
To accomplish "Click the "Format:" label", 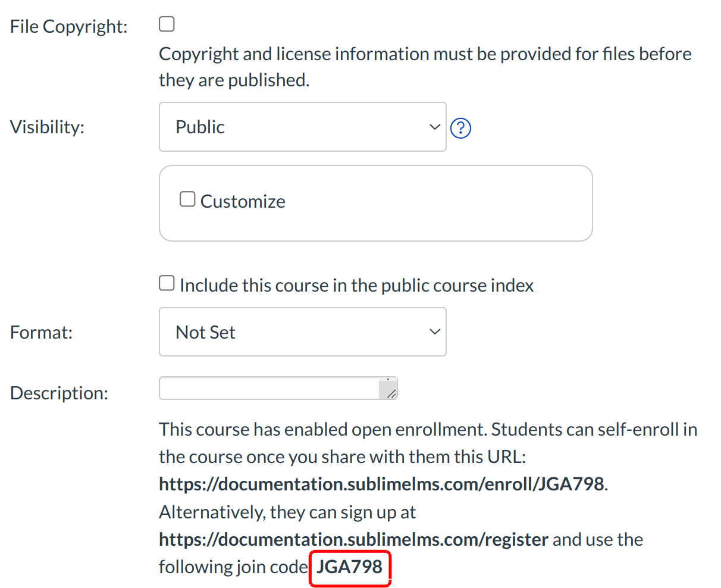I will [x=40, y=331].
